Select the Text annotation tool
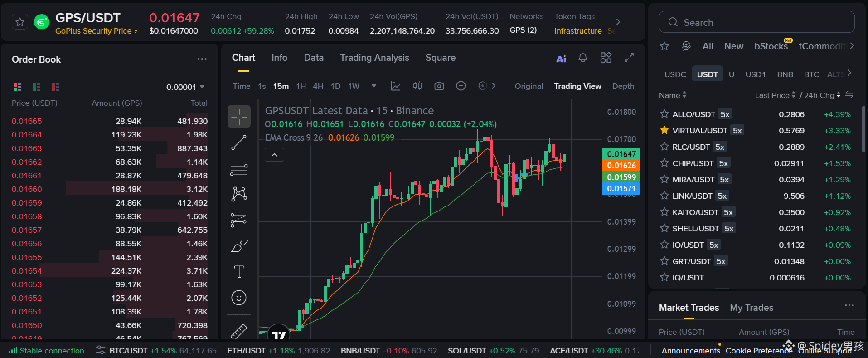The width and height of the screenshot is (868, 358). pos(239,272)
